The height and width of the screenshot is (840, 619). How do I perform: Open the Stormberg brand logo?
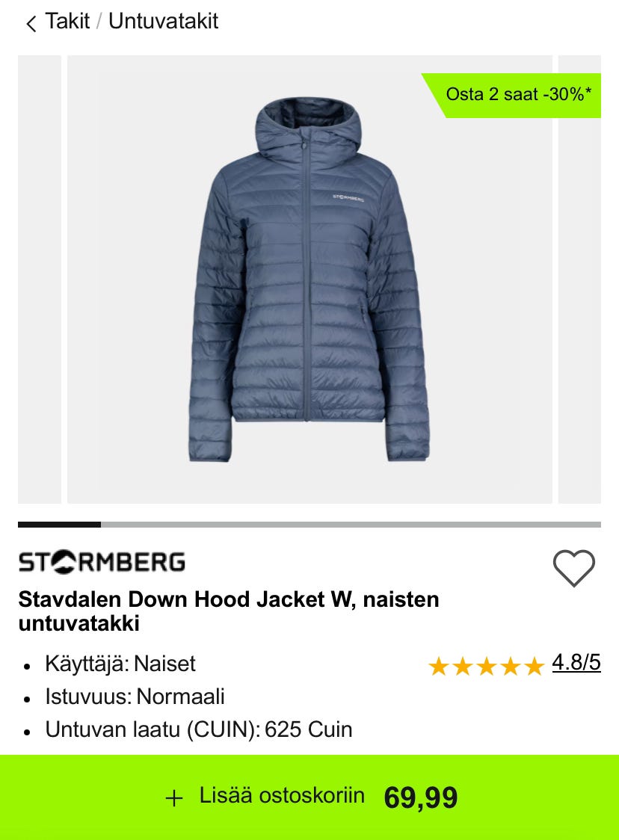102,562
